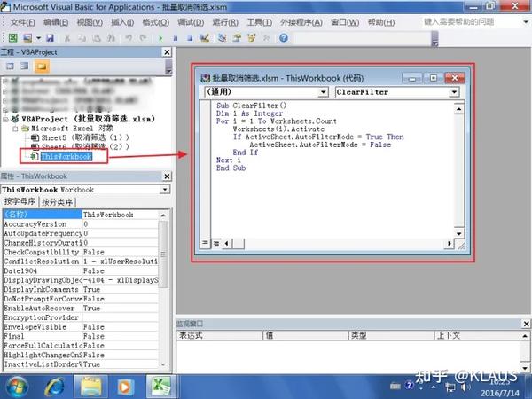
Task: Click code window scroll up arrow
Action: click(458, 109)
